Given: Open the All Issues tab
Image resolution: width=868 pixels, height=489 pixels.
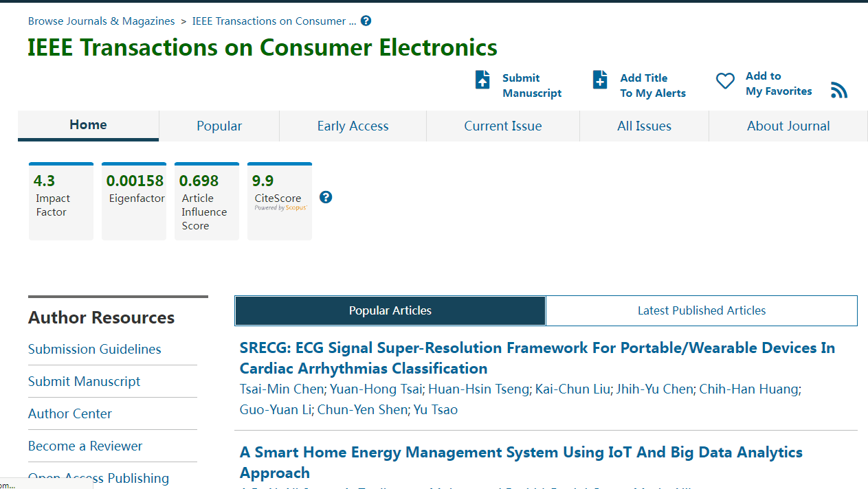Looking at the screenshot, I should point(644,126).
